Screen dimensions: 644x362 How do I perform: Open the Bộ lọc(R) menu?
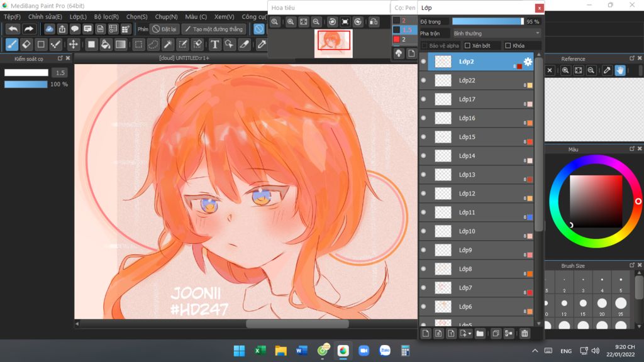pos(106,17)
